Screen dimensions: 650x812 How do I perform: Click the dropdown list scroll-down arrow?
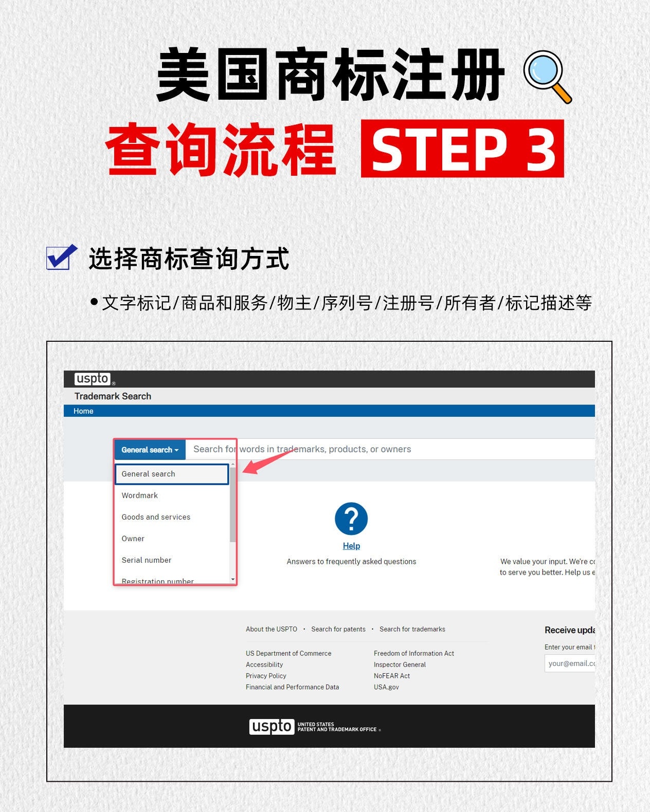click(x=233, y=579)
